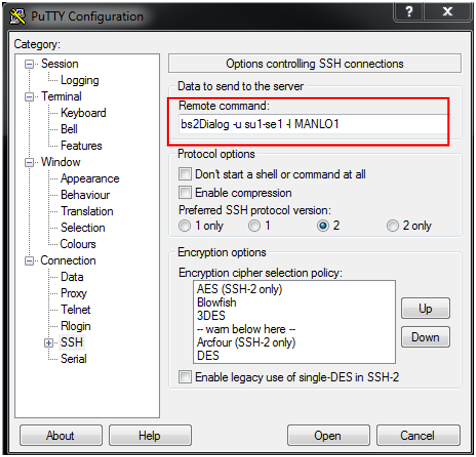476x457 pixels.
Task: Click the Cancel button
Action: click(x=418, y=436)
